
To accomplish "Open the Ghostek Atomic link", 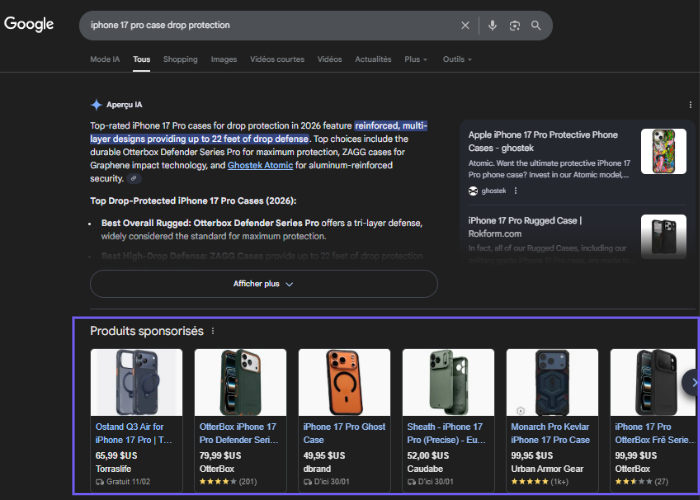I will (x=262, y=165).
